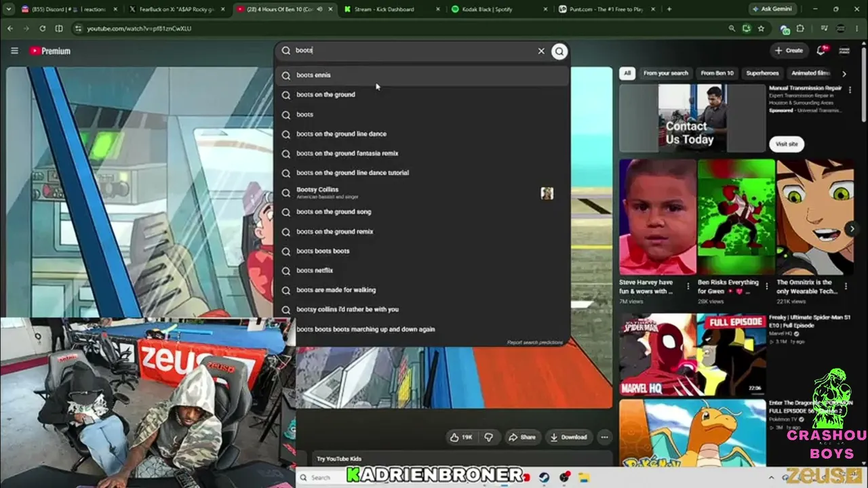Switch to the Kodak Black Spotify tab
The image size is (868, 488).
(499, 9)
